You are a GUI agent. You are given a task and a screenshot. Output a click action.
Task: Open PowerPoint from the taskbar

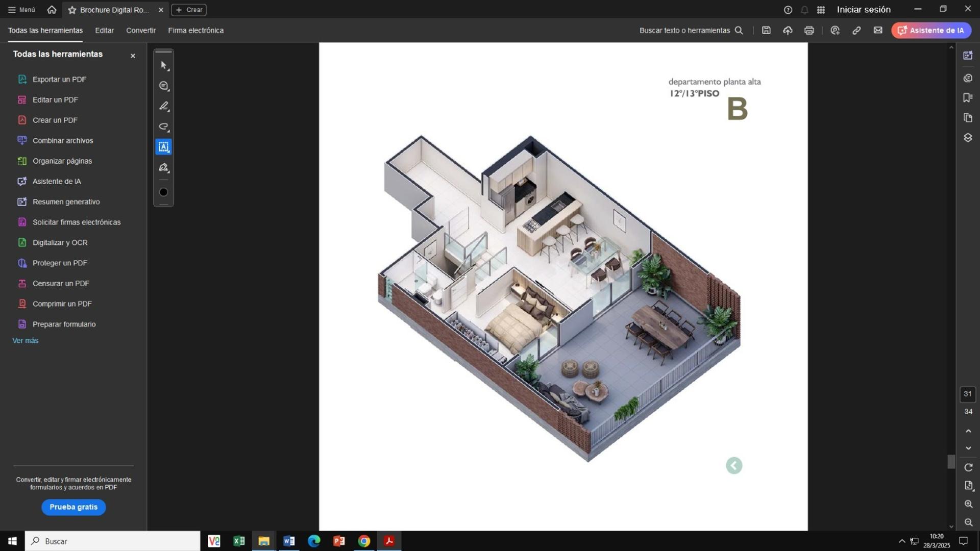pyautogui.click(x=339, y=541)
